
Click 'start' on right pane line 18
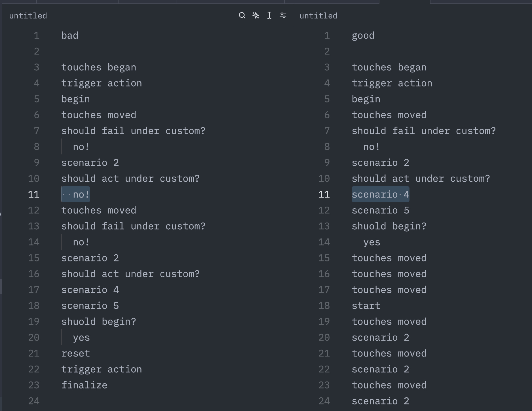click(x=366, y=306)
